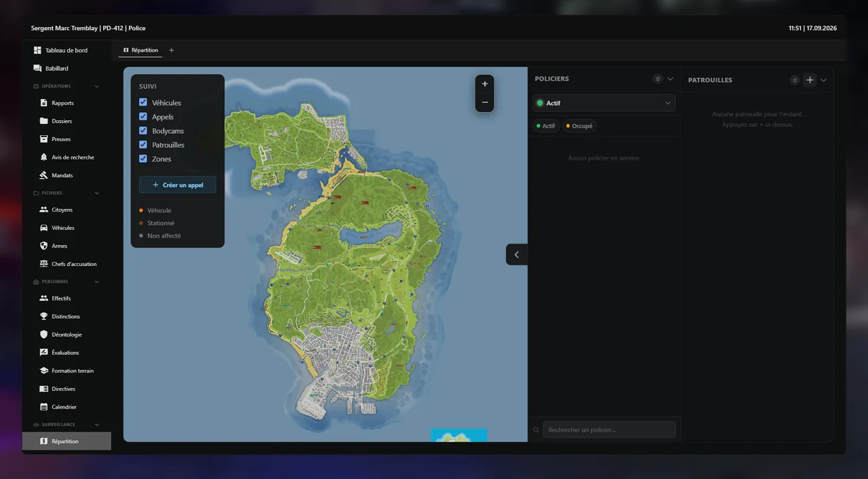The image size is (868, 479).
Task: Collapse the Patrouilles panel chevron
Action: tap(823, 80)
